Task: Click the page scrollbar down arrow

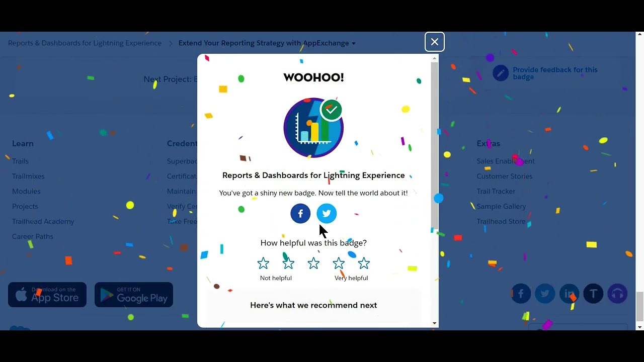Action: (x=640, y=327)
